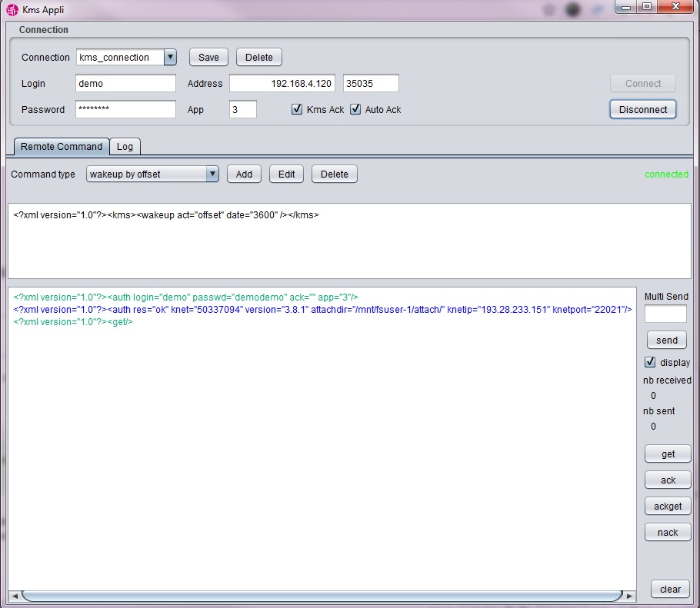Click the Add command button
The height and width of the screenshot is (608, 700).
(x=244, y=174)
